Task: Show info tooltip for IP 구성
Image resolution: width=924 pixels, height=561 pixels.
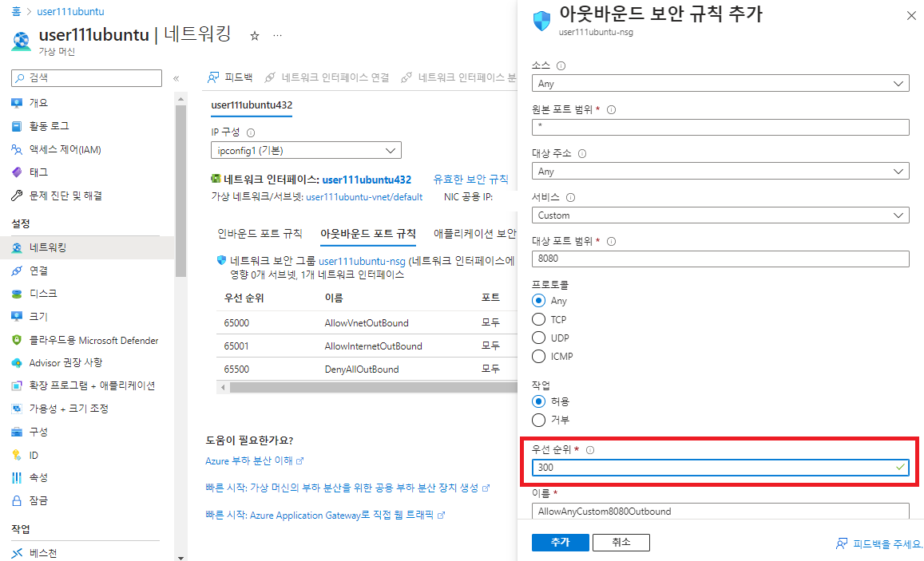Action: [x=251, y=133]
